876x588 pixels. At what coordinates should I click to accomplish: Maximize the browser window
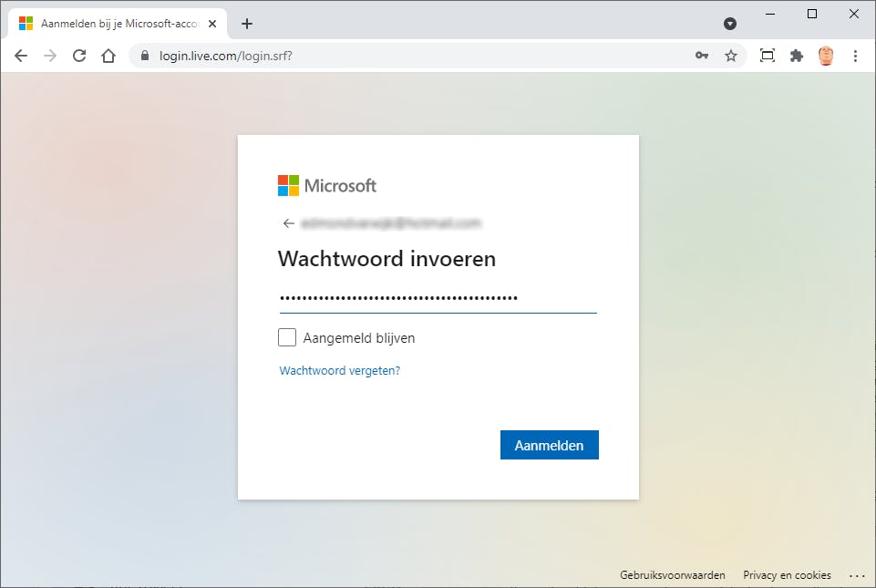coord(812,14)
